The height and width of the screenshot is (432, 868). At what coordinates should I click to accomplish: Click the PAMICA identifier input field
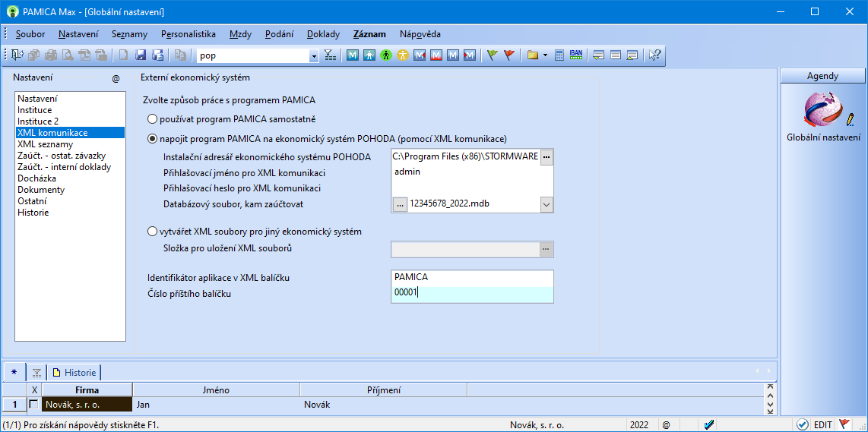[x=472, y=278]
